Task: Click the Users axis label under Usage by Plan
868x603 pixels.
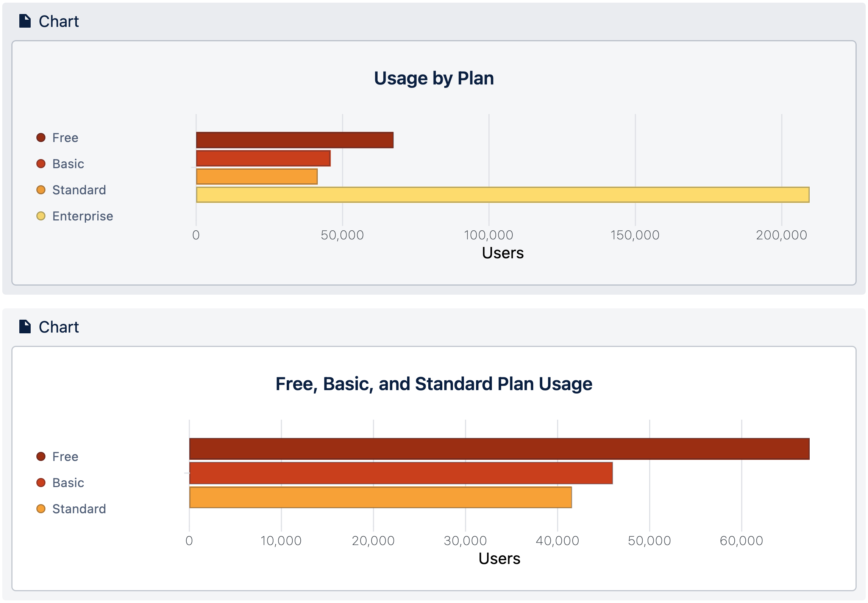Action: tap(503, 253)
